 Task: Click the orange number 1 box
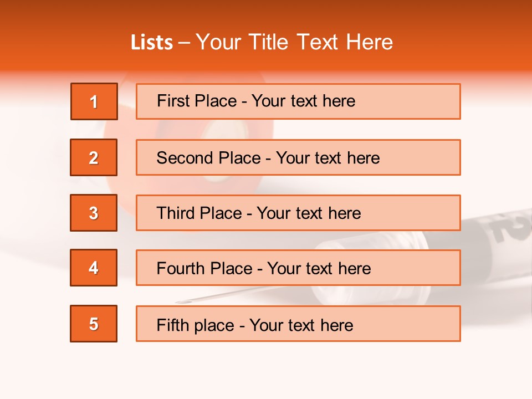coord(94,101)
